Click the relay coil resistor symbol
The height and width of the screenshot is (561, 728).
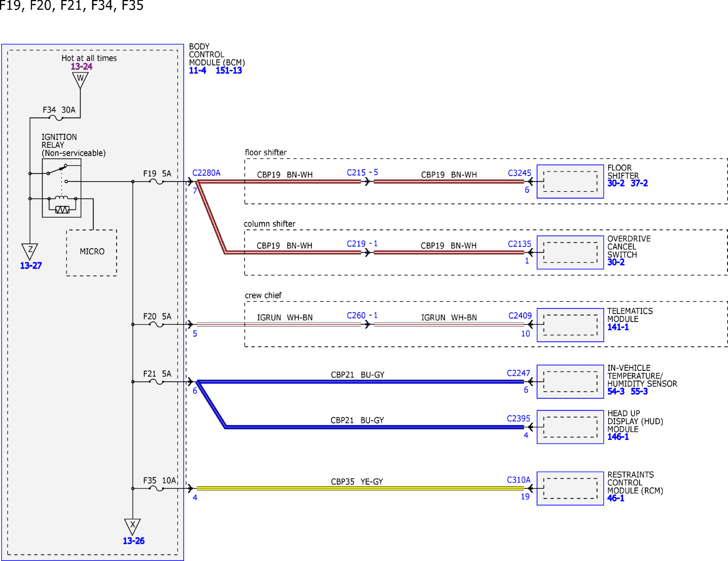[x=62, y=209]
